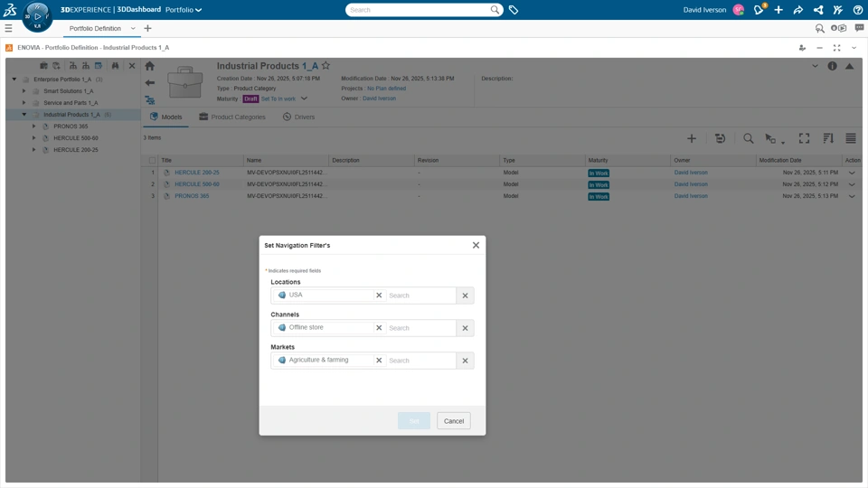Click the magnifier find icon above table
This screenshot has width=868, height=488.
click(x=748, y=139)
